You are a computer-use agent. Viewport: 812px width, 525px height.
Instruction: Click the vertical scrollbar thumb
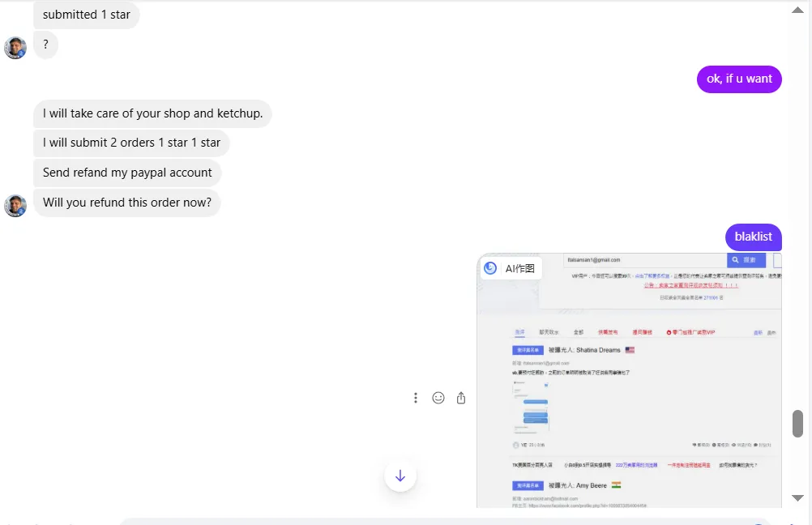pyautogui.click(x=797, y=424)
